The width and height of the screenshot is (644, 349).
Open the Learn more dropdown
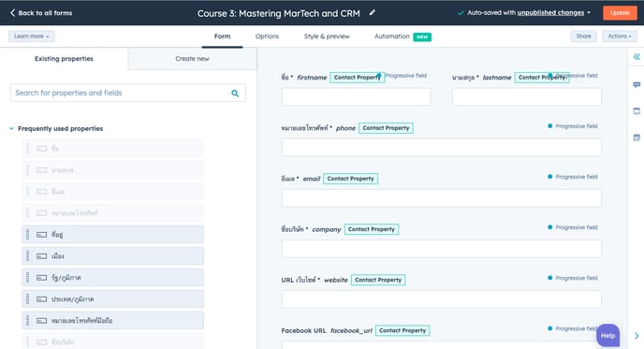pos(31,36)
